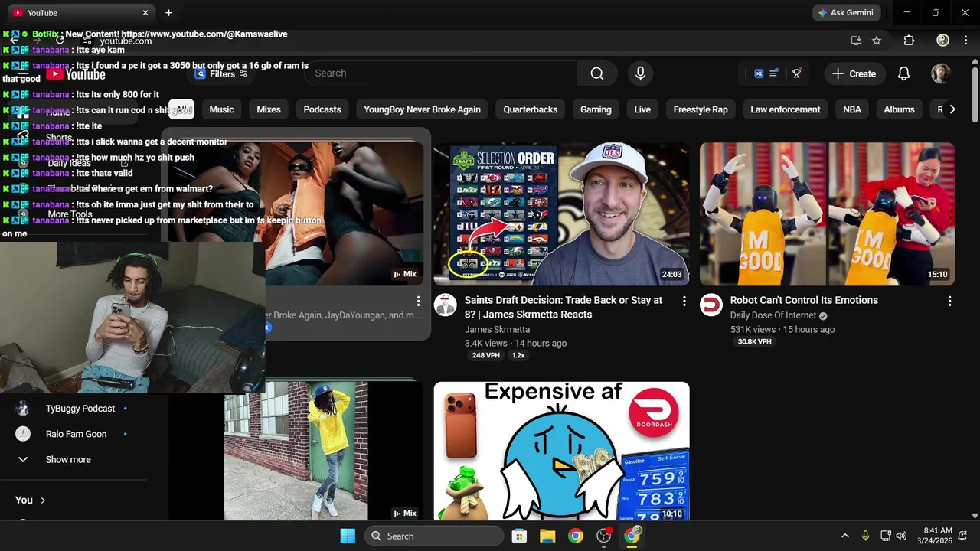Close the YouTube browser tab

click(x=145, y=13)
